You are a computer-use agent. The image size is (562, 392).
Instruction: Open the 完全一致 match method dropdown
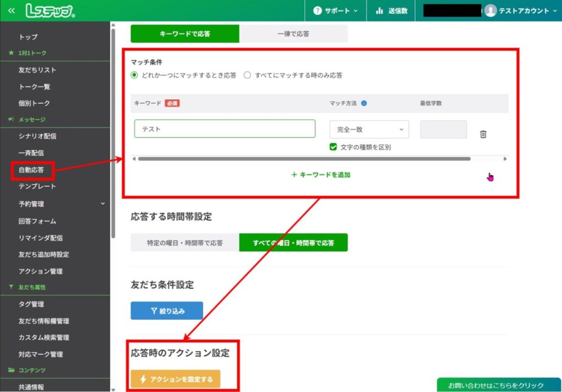(369, 130)
